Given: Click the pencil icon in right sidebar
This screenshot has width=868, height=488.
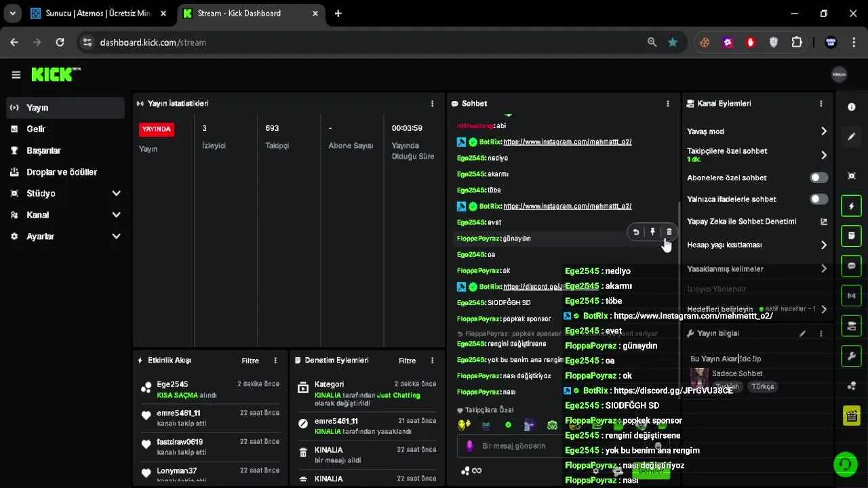Looking at the screenshot, I should [x=852, y=137].
